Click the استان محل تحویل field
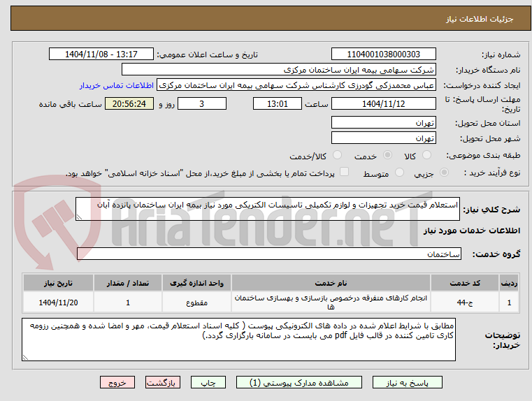 (383, 123)
